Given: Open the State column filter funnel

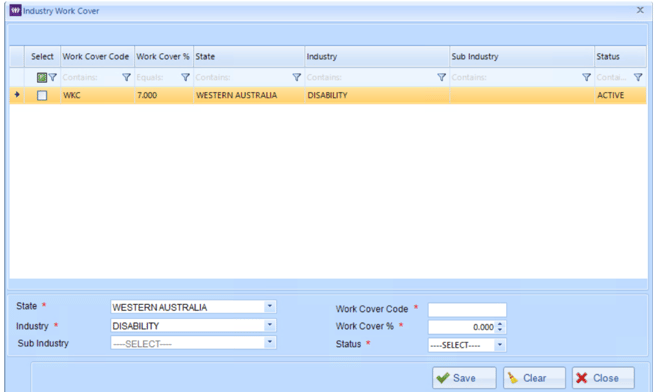Looking at the screenshot, I should 297,77.
